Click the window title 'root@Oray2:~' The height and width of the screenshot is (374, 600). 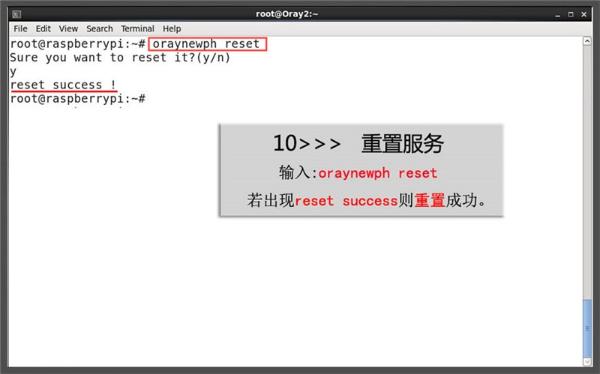(287, 14)
